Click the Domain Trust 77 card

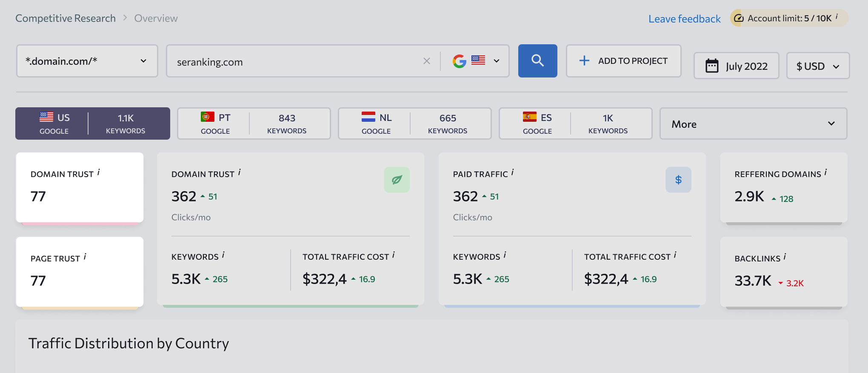click(x=80, y=187)
